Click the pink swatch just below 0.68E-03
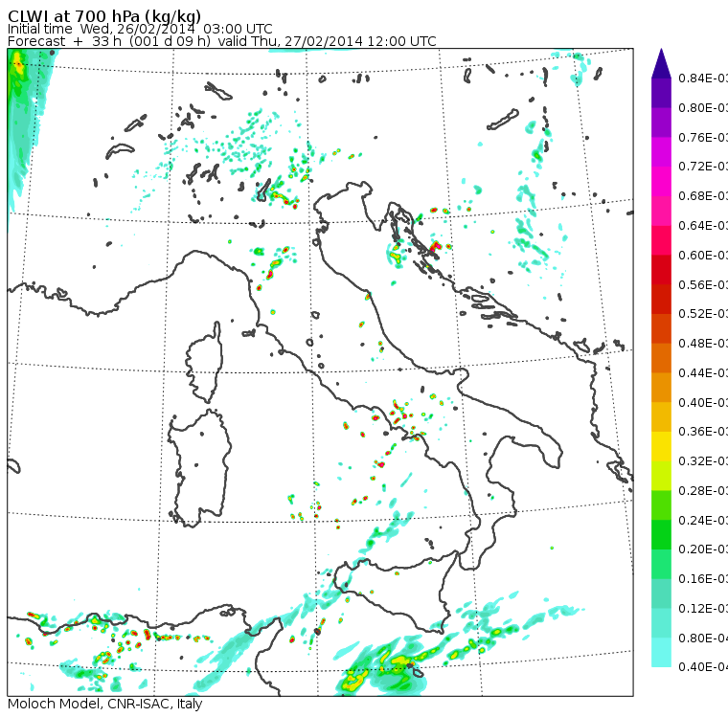 click(x=661, y=211)
